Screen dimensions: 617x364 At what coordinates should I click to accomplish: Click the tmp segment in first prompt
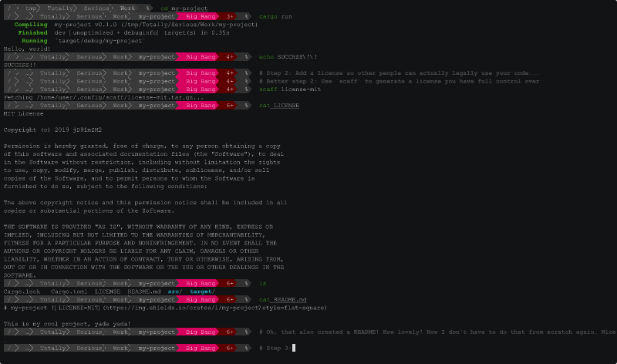pos(31,8)
